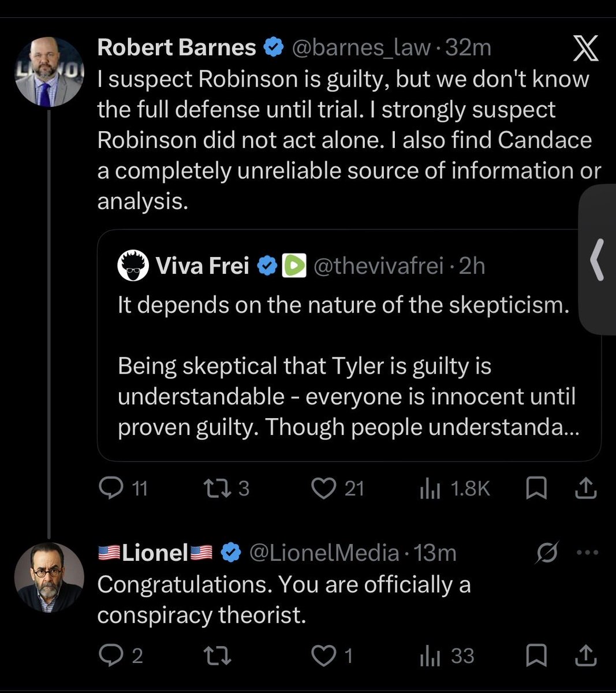Viewport: 616px width, 693px height.
Task: Tap the Grok slashed-circle icon on Lionel's post
Action: coord(547,553)
